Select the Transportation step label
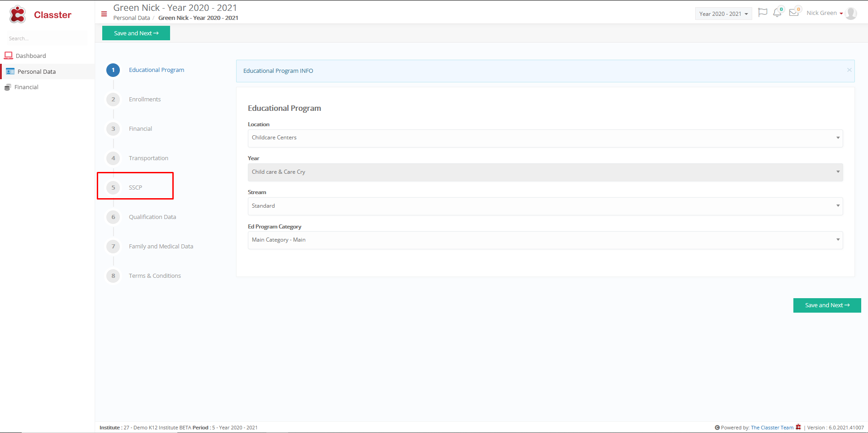Image resolution: width=868 pixels, height=433 pixels. 148,158
